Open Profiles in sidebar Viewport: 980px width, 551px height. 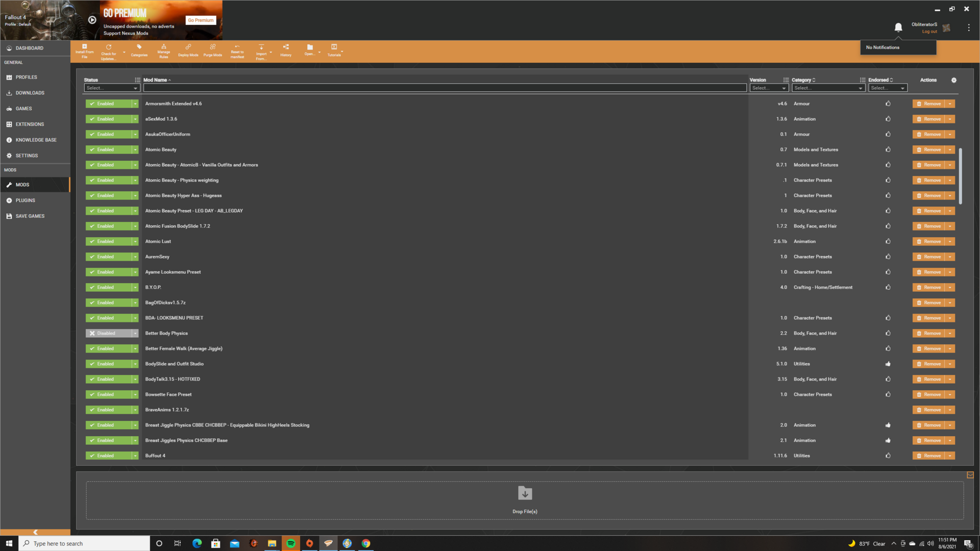coord(35,77)
